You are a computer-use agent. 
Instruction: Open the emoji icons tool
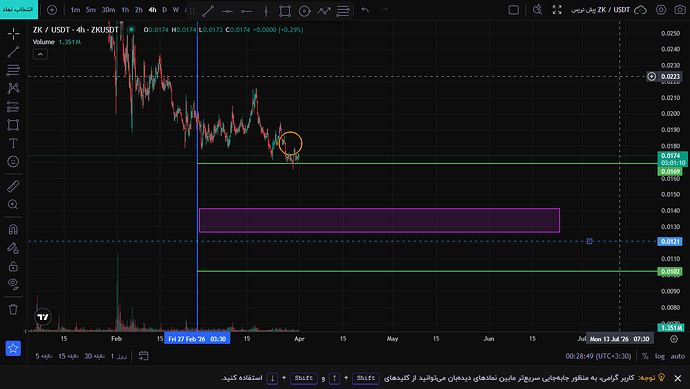[13, 161]
